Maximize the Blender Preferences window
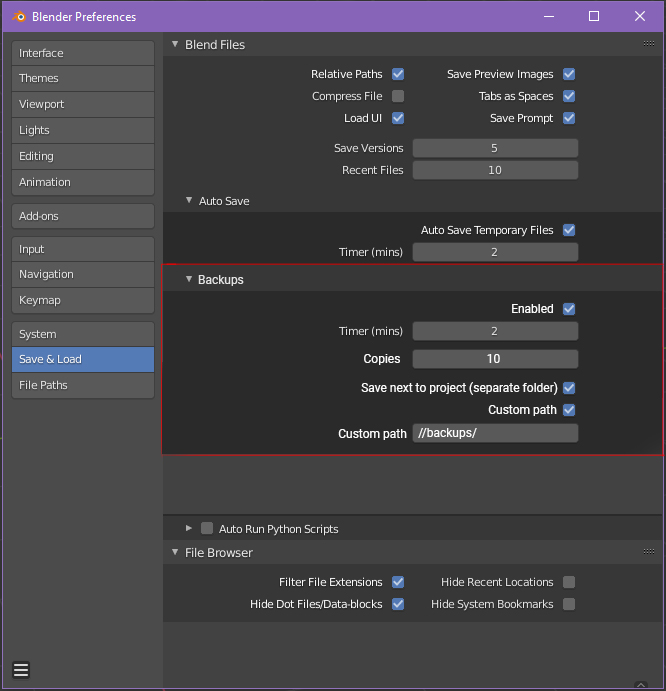Viewport: 666px width, 691px height. (x=594, y=16)
